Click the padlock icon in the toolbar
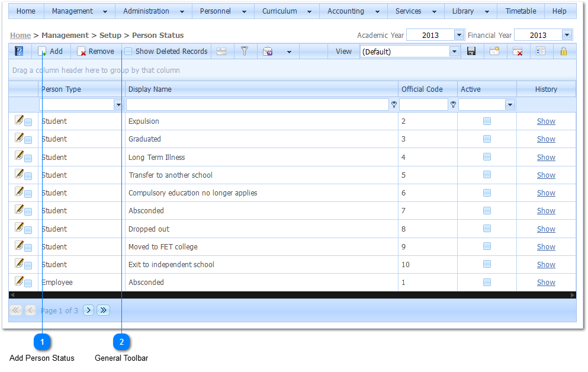The width and height of the screenshot is (588, 372). click(x=563, y=51)
